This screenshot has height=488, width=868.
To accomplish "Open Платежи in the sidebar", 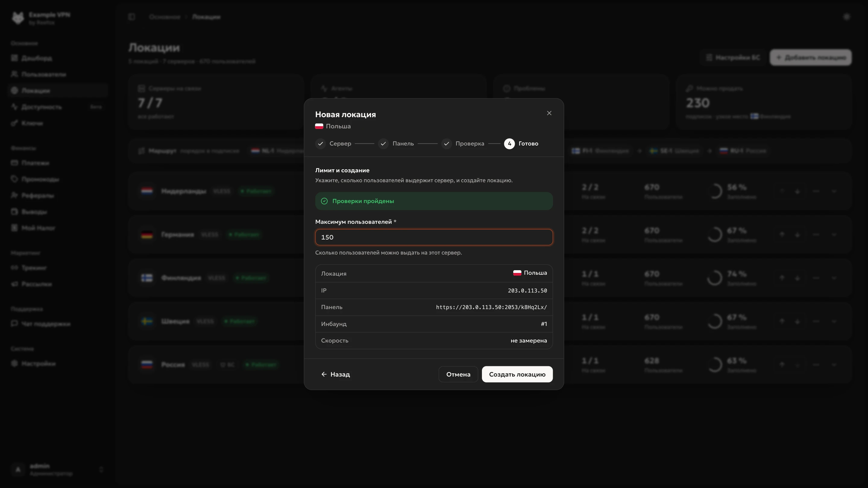I will 57,163.
